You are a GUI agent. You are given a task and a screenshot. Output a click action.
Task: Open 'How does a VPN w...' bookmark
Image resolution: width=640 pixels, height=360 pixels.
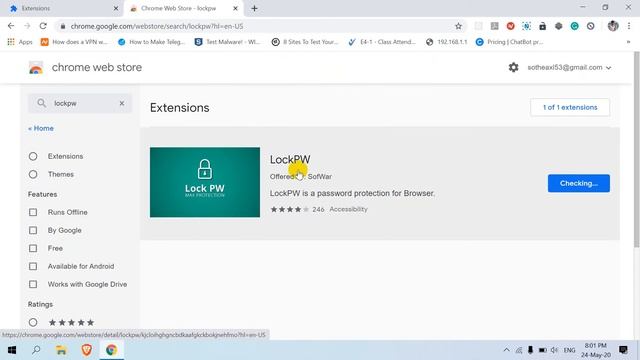[x=74, y=42]
